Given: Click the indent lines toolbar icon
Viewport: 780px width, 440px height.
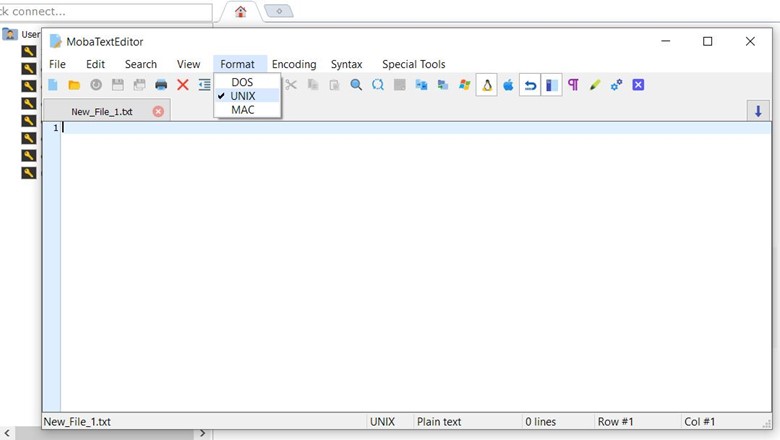Looking at the screenshot, I should (x=204, y=85).
